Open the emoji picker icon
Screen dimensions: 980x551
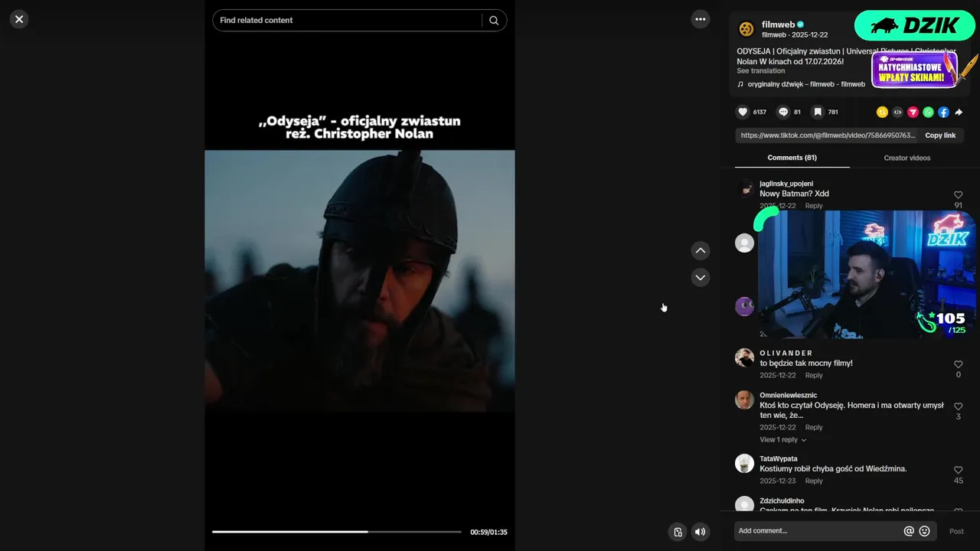[x=924, y=531]
